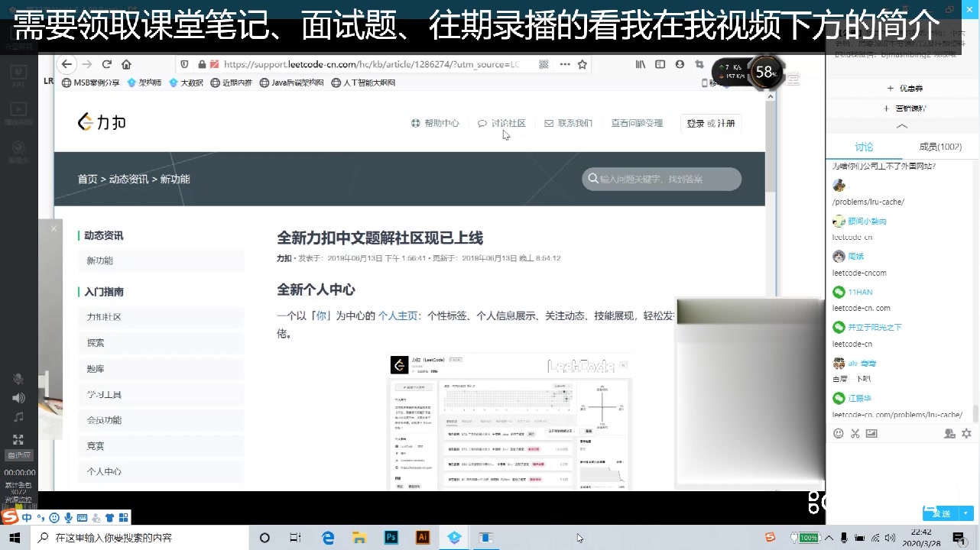Screen dimensions: 980x550
Task: Open the 人工智能大纲图 bookmark
Action: click(x=364, y=82)
